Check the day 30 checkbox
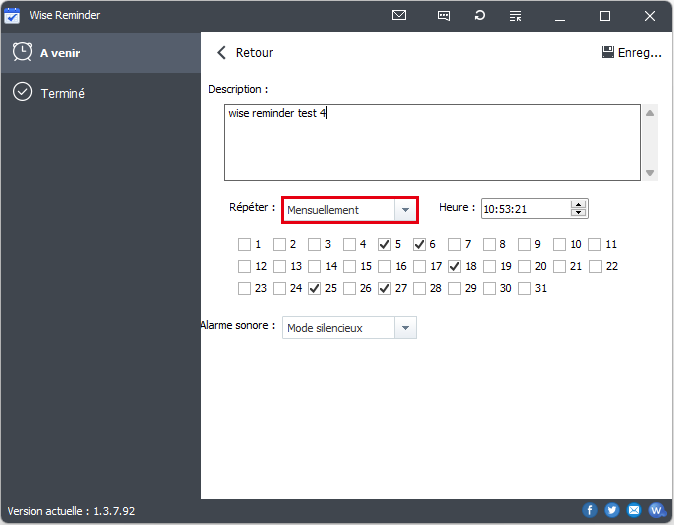This screenshot has height=525, width=674. point(489,289)
